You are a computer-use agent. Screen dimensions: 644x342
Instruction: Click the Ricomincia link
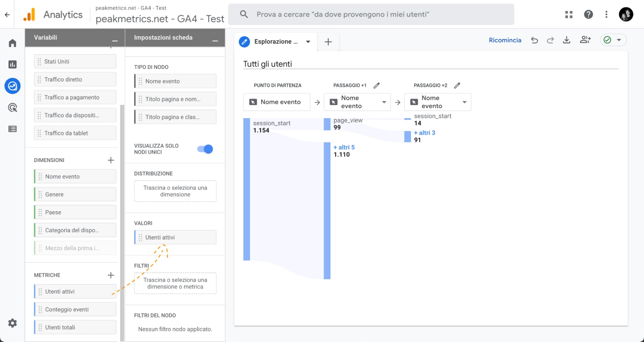[x=505, y=40]
